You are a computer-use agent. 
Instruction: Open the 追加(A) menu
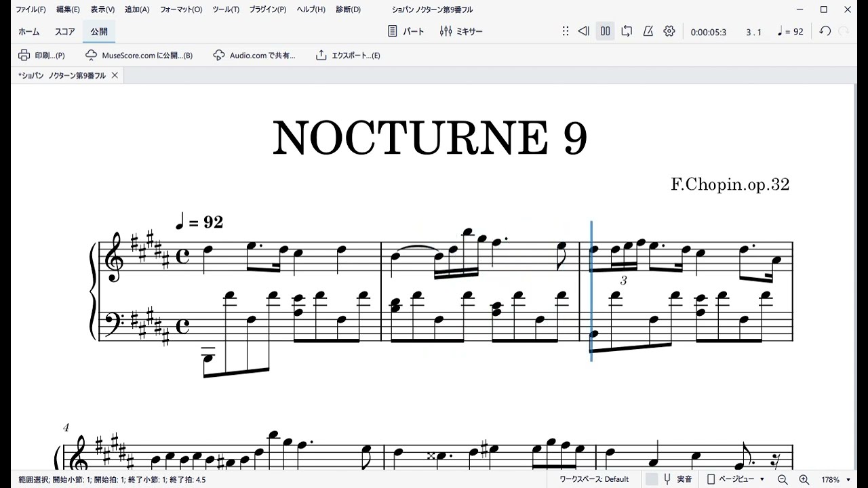click(137, 9)
